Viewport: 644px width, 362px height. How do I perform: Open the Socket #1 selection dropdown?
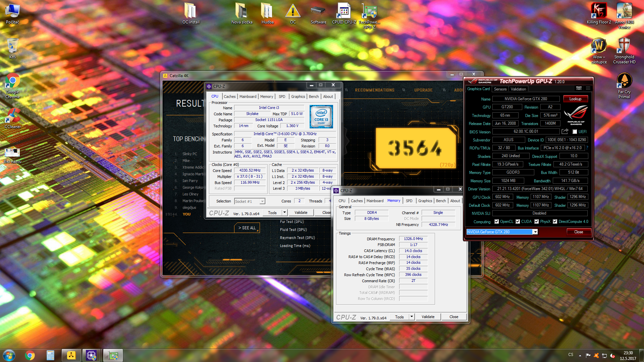(250, 201)
